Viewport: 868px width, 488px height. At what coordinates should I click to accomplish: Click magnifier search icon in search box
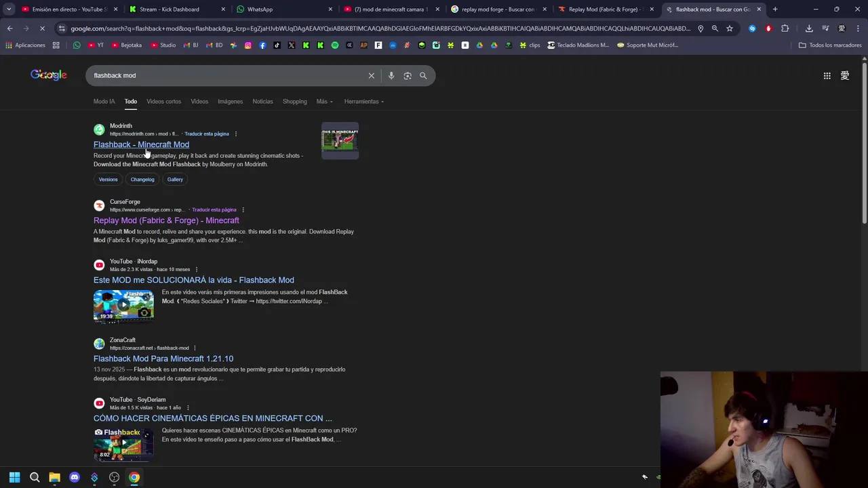click(x=423, y=76)
